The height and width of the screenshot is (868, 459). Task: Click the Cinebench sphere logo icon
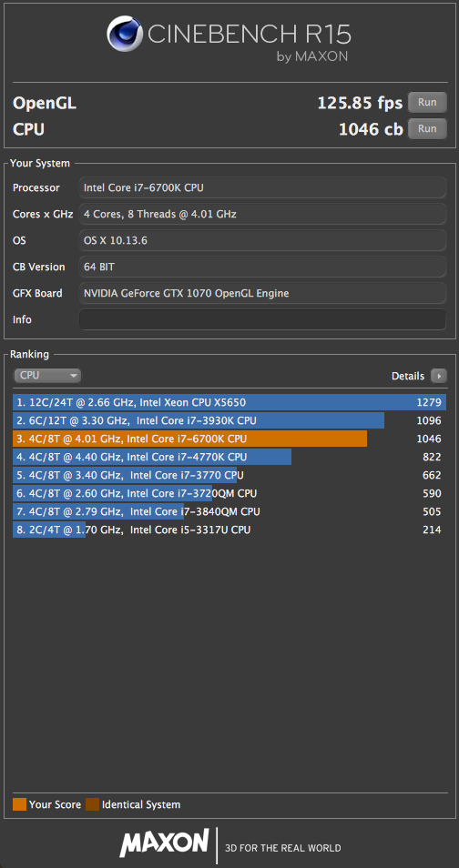tap(126, 34)
